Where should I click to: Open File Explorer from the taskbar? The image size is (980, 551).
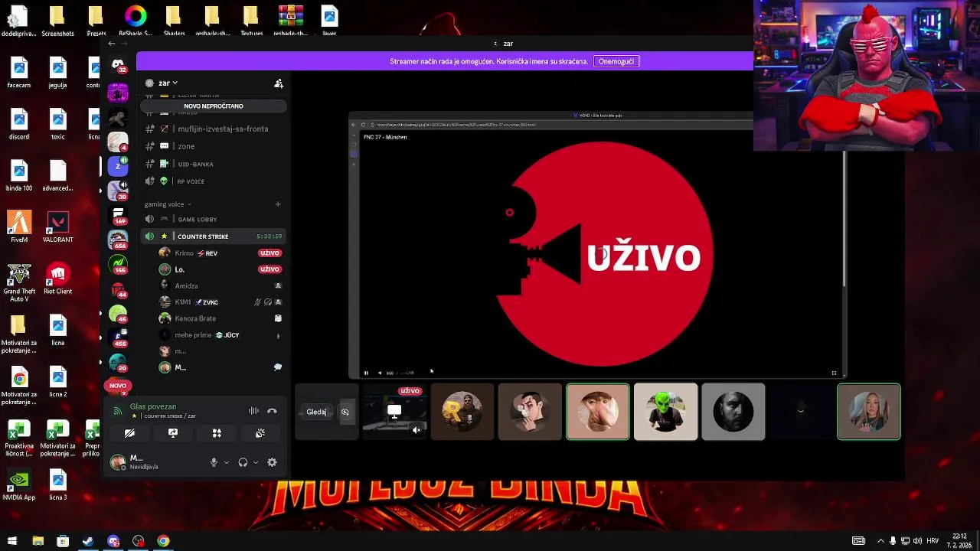click(x=38, y=541)
